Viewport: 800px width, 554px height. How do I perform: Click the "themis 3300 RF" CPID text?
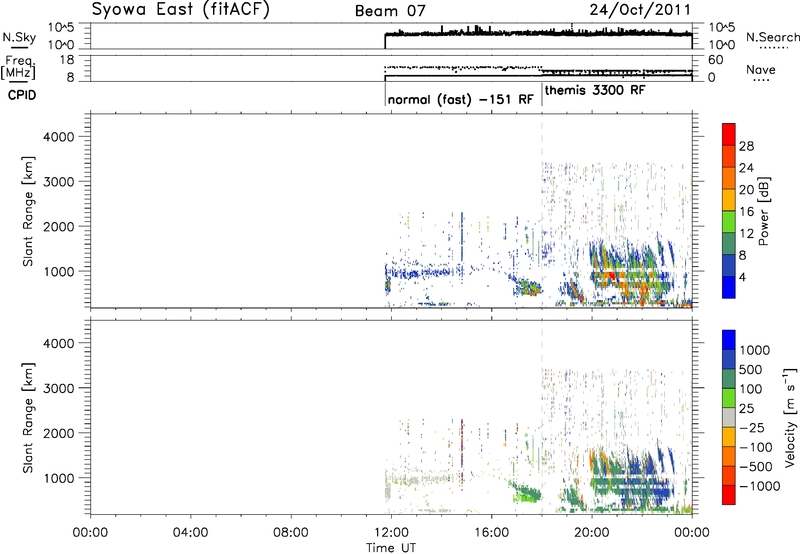coord(595,90)
